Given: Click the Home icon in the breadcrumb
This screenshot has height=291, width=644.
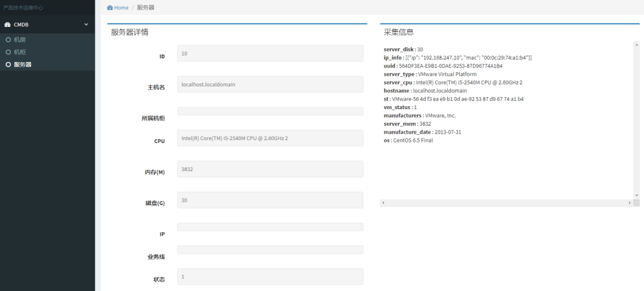Looking at the screenshot, I should pyautogui.click(x=110, y=7).
